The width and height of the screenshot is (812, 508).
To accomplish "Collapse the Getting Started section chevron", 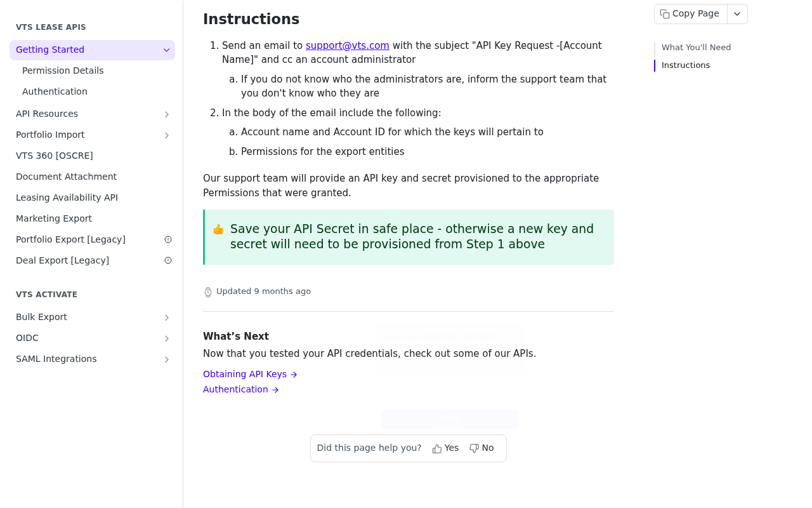I will [167, 50].
